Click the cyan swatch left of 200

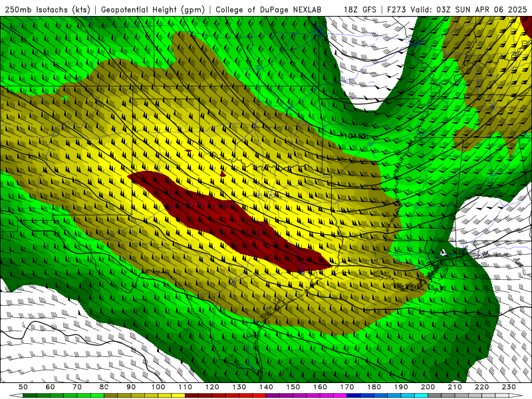click(422, 396)
